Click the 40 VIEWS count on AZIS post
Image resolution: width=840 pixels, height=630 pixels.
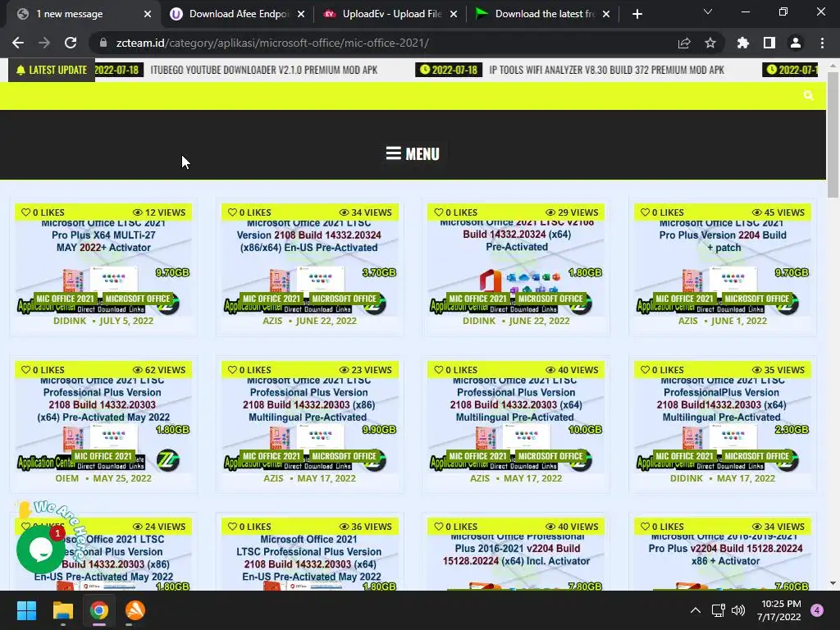click(x=572, y=370)
